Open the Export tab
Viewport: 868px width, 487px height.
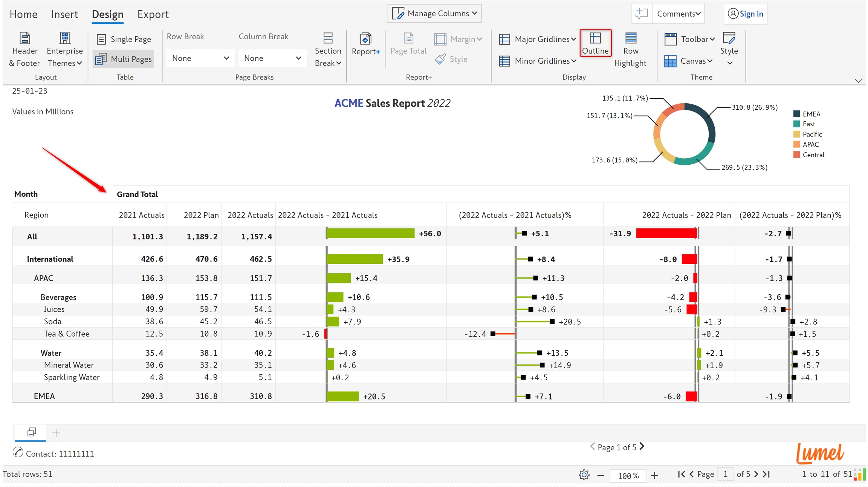click(153, 14)
